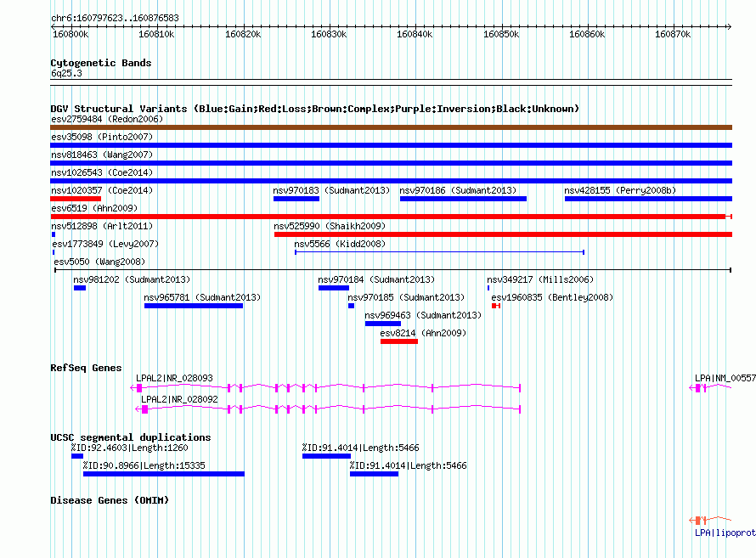Click %ID:92.4603|Length:1260 segmental duplication
The image size is (756, 558).
pos(77,456)
